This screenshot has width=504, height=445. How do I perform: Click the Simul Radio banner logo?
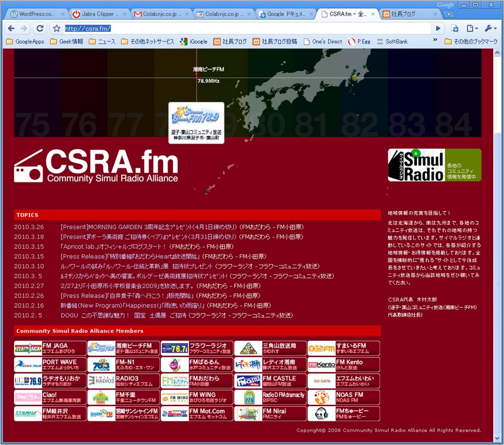[434, 165]
